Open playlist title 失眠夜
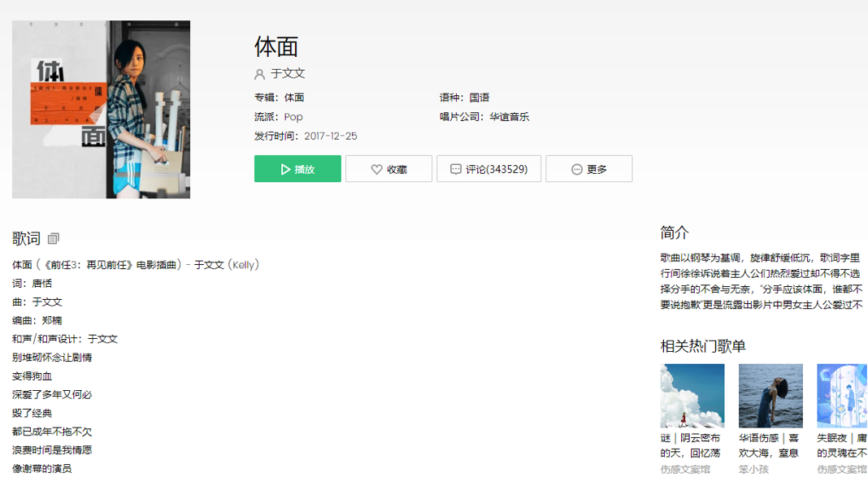This screenshot has height=486, width=868. [x=842, y=445]
